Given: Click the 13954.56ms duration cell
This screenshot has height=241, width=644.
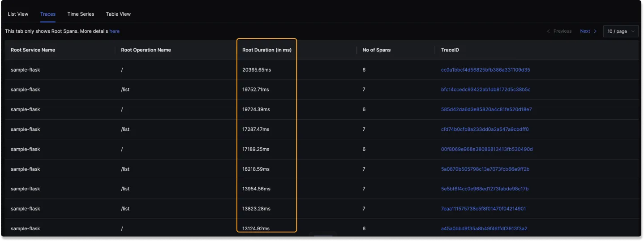Looking at the screenshot, I should pyautogui.click(x=257, y=189).
